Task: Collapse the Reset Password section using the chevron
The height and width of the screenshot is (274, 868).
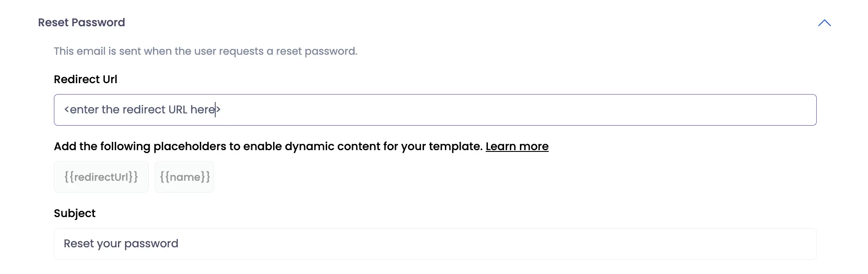Action: [x=824, y=23]
